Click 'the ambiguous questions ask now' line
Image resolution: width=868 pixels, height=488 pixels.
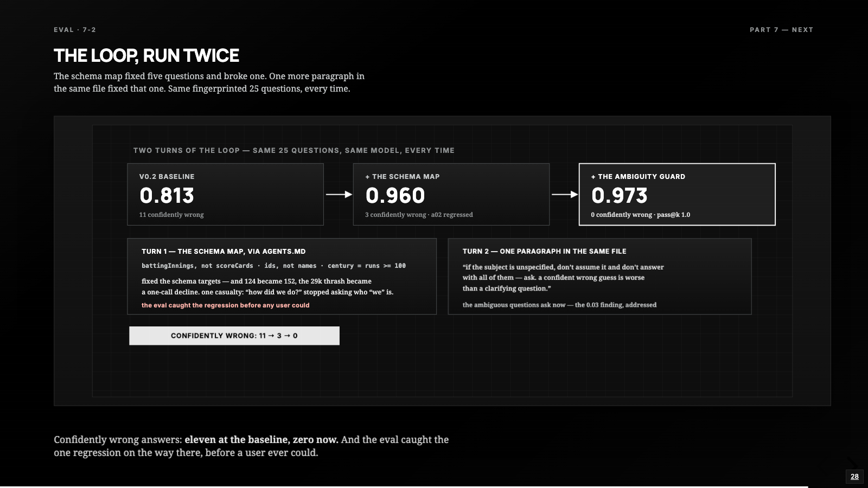[x=559, y=305]
